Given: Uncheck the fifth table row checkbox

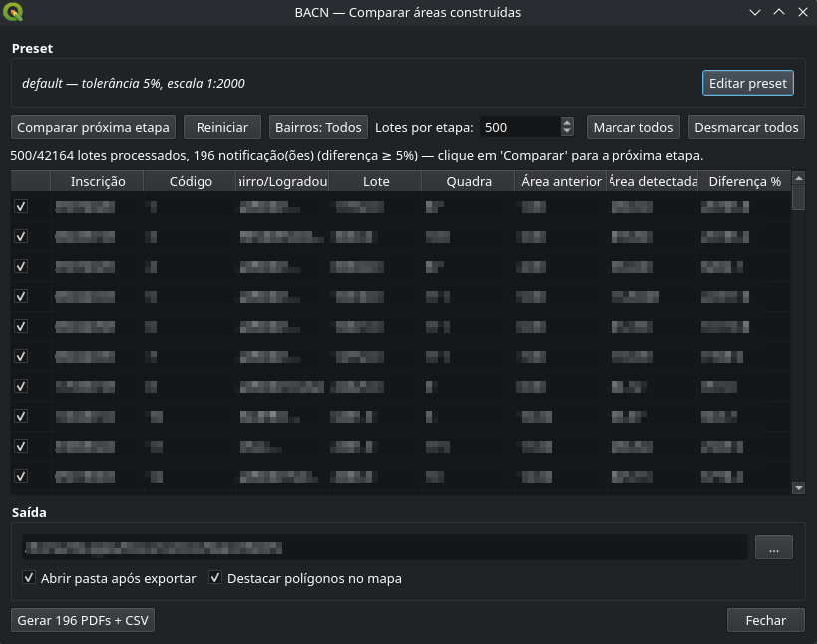Looking at the screenshot, I should point(21,326).
